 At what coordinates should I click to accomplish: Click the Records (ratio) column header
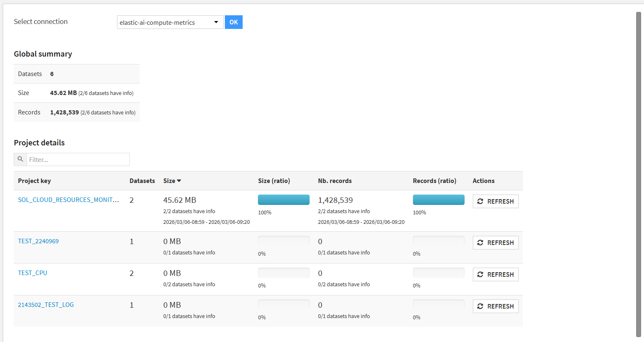[434, 181]
